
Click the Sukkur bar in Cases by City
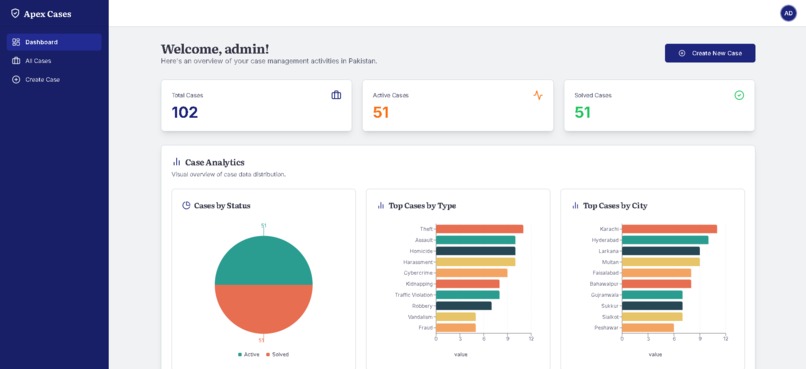coord(652,306)
